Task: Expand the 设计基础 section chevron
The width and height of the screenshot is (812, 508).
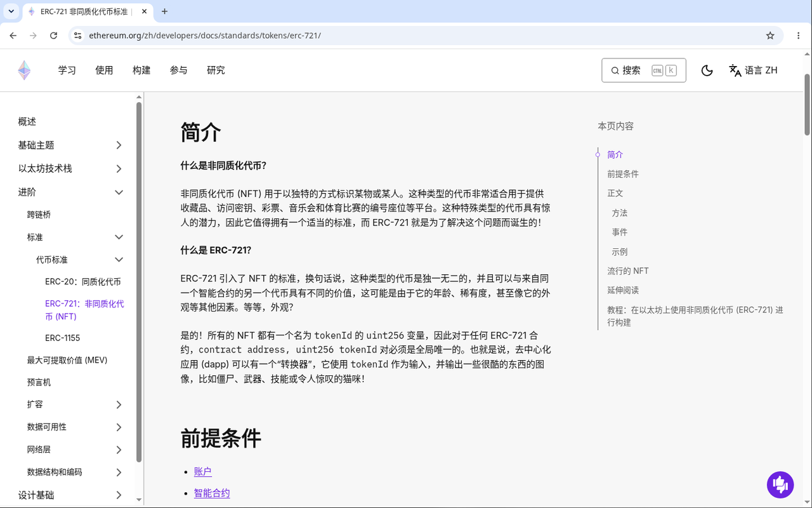Action: click(119, 495)
